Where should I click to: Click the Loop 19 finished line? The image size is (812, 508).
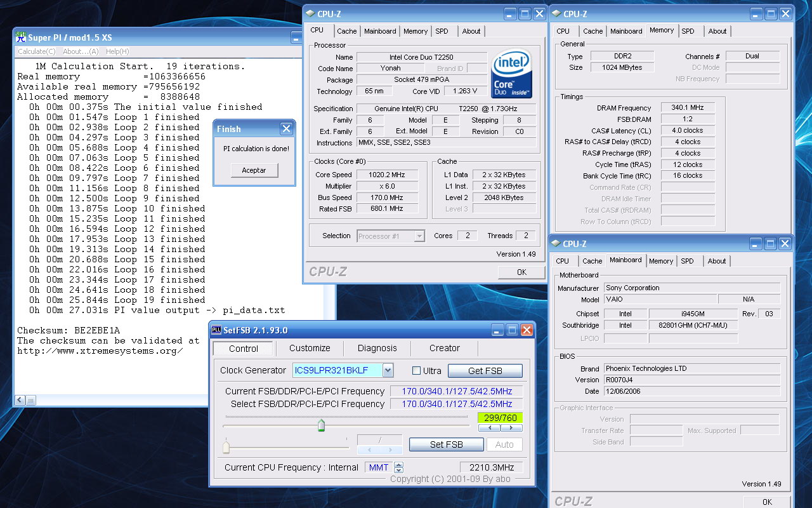coord(117,300)
